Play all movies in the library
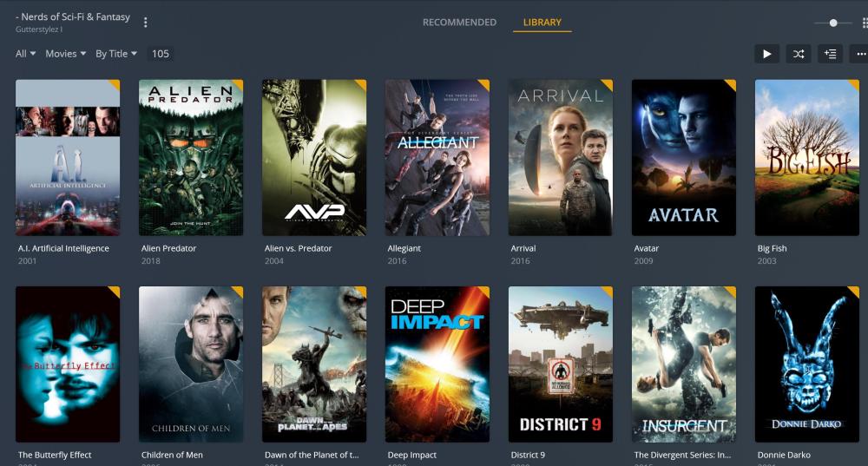The image size is (868, 466). 766,54
